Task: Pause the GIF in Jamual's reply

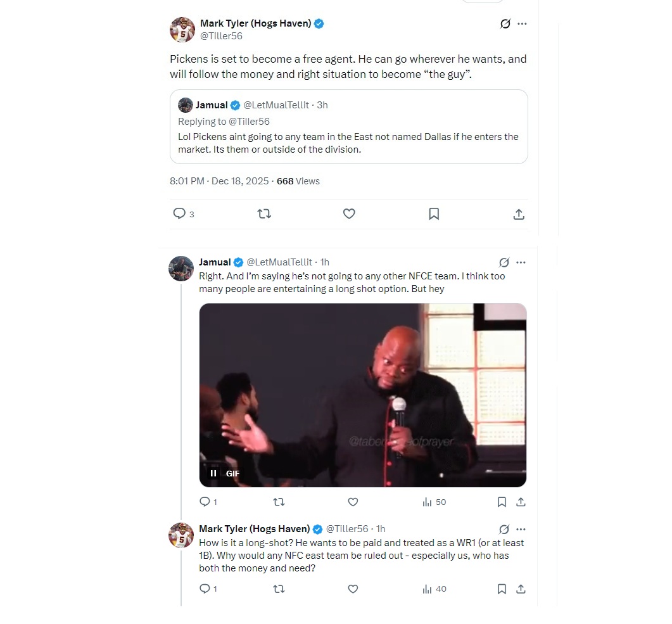Action: click(213, 473)
